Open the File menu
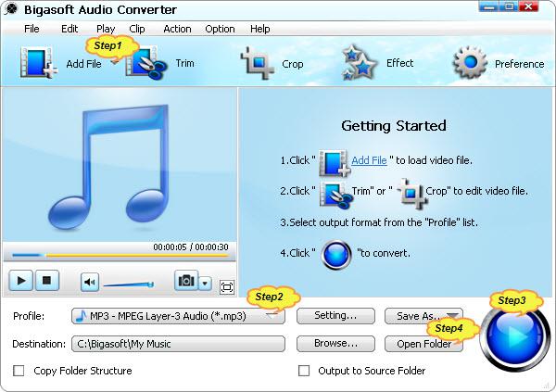556x392 pixels. tap(32, 29)
